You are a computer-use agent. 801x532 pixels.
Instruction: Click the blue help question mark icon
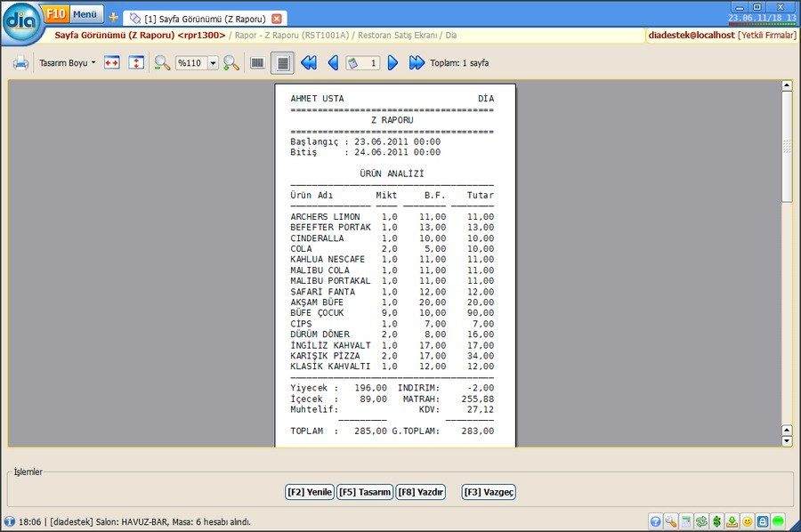pyautogui.click(x=655, y=521)
